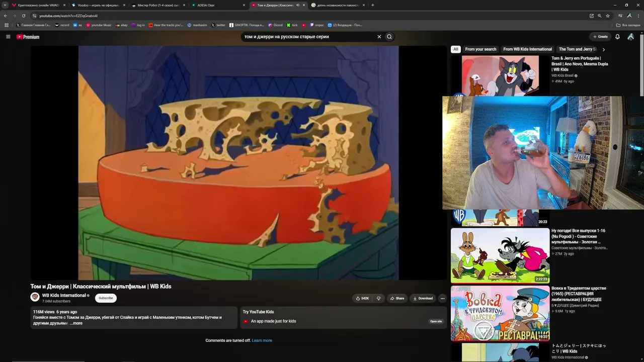
Task: Open Chrome three-dot menu
Action: click(x=638, y=16)
